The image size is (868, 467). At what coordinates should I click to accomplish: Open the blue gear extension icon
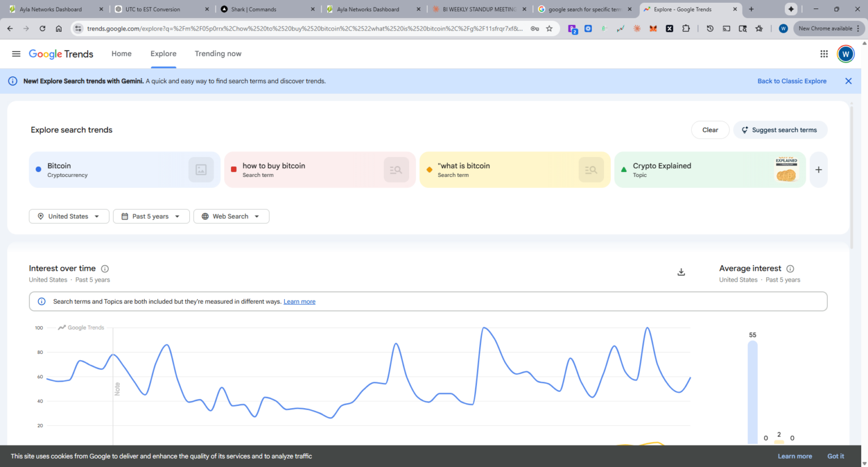(588, 28)
